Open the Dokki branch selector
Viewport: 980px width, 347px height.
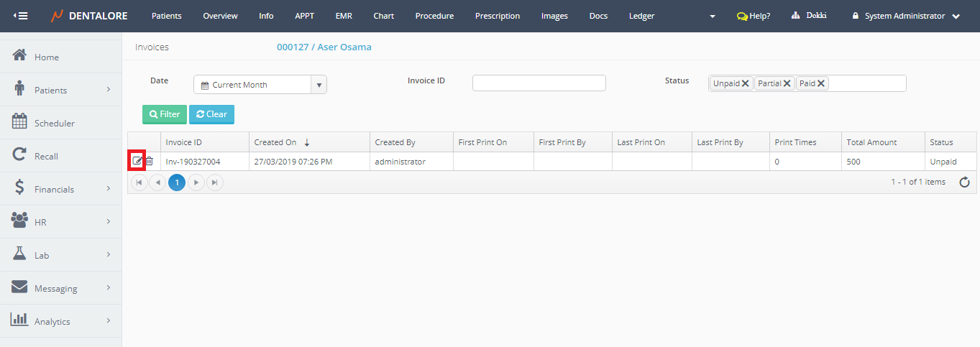[x=809, y=16]
